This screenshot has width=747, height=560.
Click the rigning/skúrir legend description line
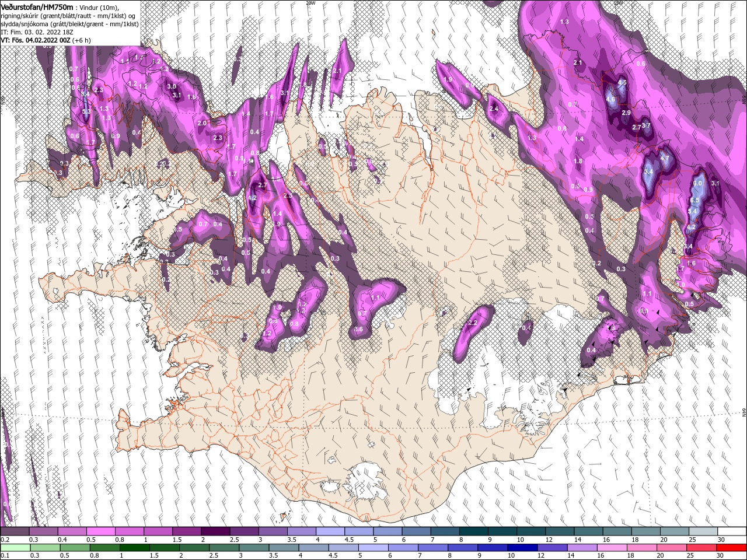click(68, 16)
